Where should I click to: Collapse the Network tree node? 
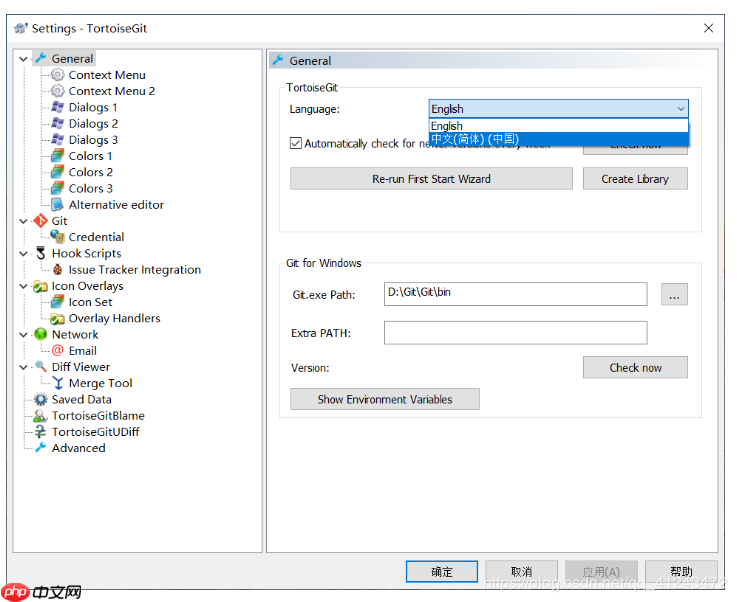pyautogui.click(x=23, y=335)
